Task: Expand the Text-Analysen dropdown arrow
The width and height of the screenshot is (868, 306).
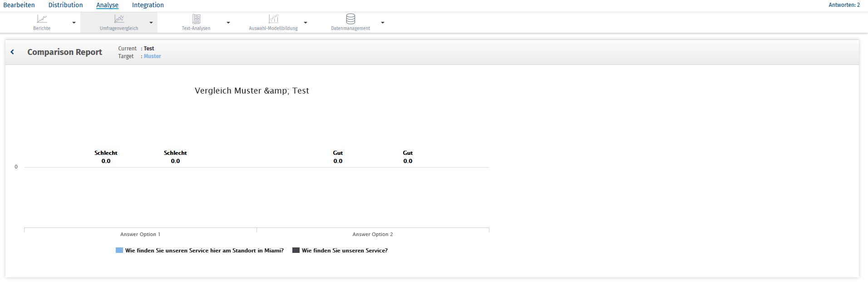Action: pyautogui.click(x=228, y=23)
